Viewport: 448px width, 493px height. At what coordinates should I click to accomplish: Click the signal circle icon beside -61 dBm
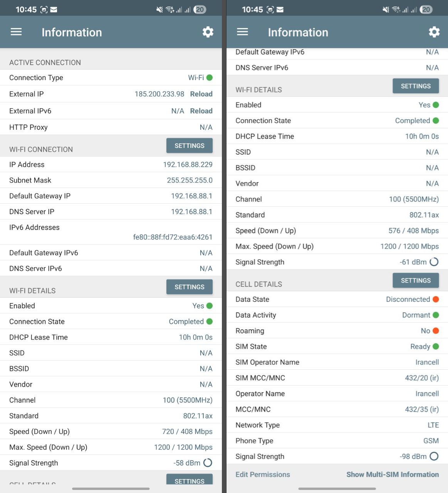434,262
